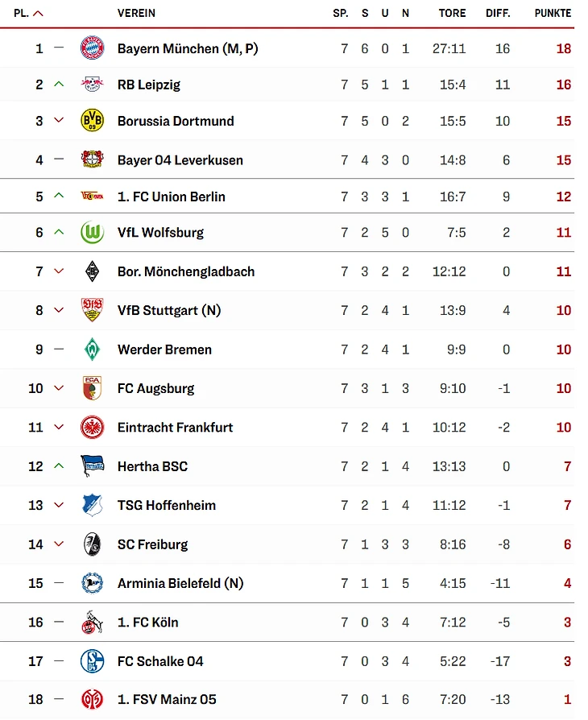Image resolution: width=588 pixels, height=720 pixels.
Task: Click the Bayer 04 Leverkusen crest
Action: coord(92,159)
